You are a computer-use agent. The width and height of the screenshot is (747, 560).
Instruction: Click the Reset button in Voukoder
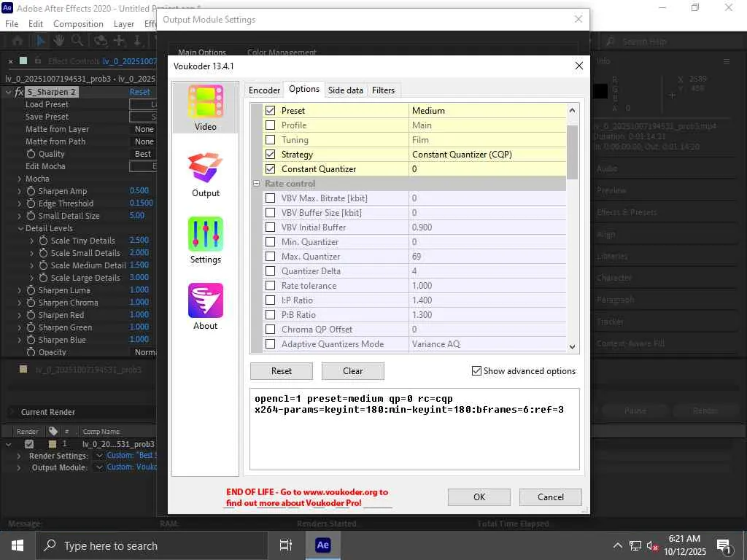[x=282, y=371]
